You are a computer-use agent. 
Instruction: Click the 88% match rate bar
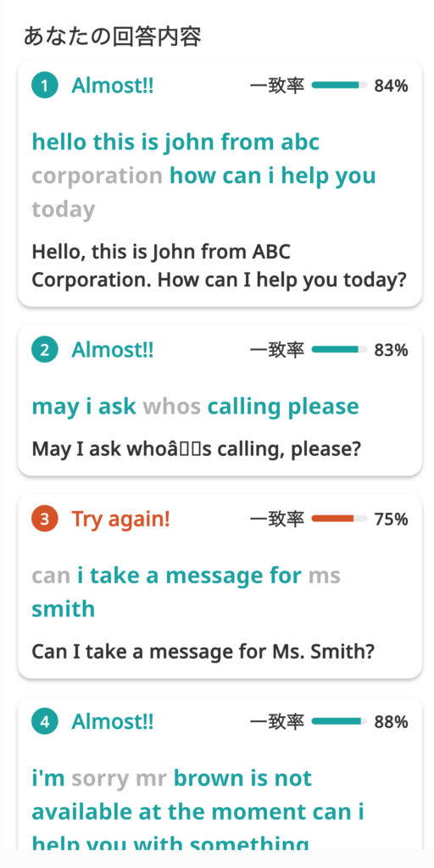339,721
